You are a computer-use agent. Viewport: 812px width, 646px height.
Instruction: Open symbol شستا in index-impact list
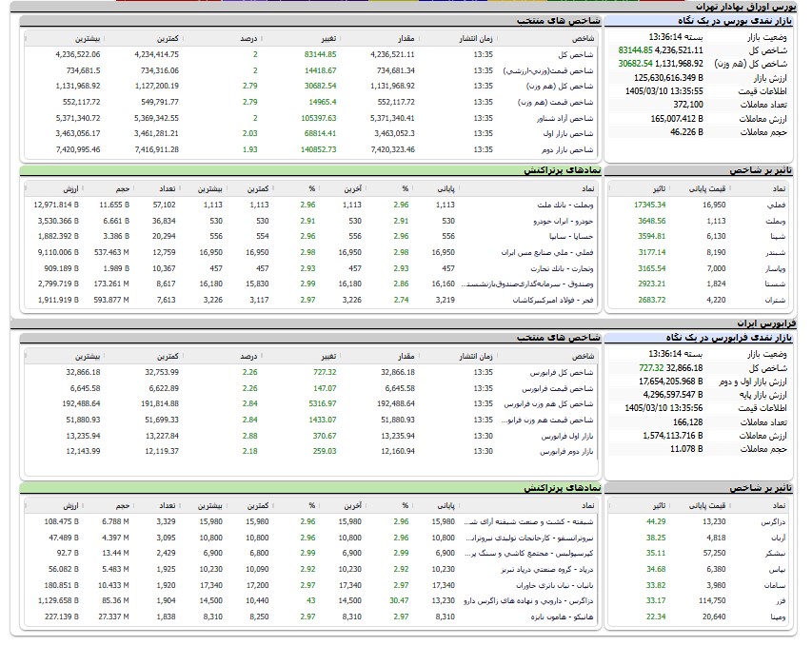pos(776,284)
